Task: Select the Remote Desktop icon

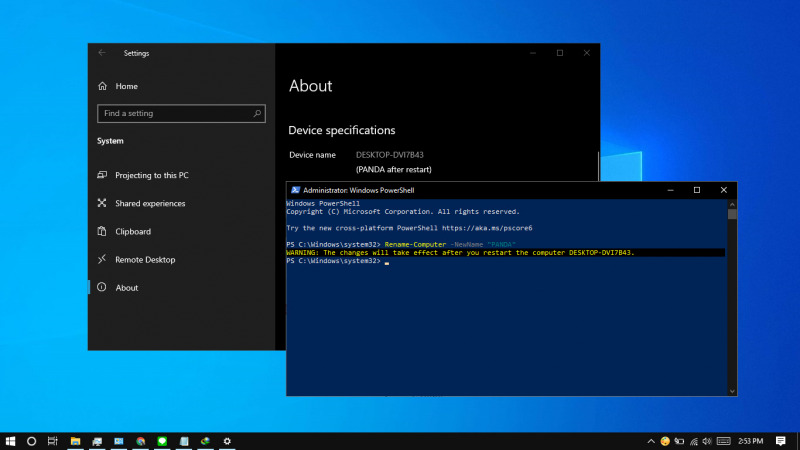Action: point(102,259)
